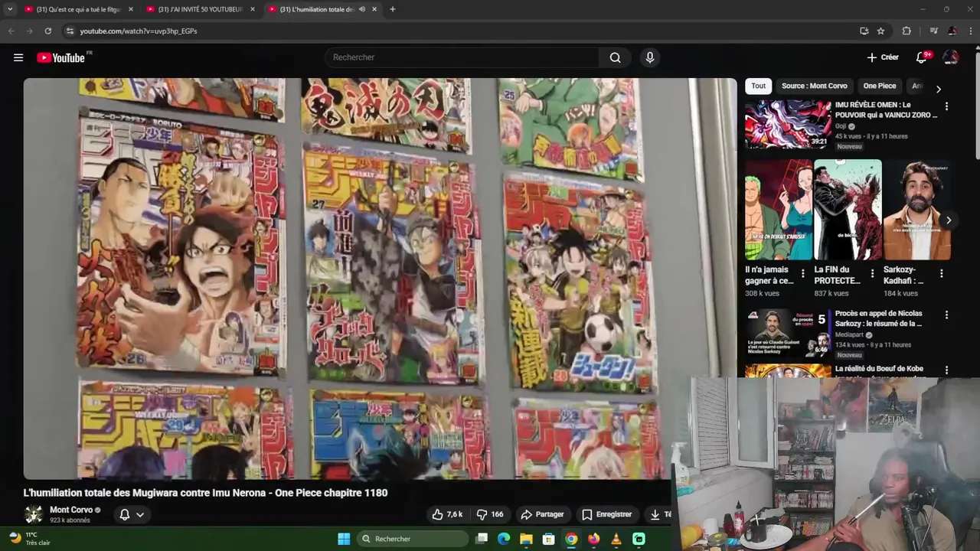The image size is (980, 551).
Task: Open the notifications bell with 9+ badge
Action: click(x=922, y=57)
